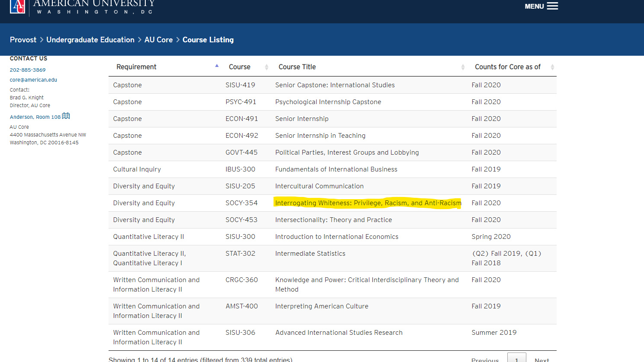Click Knowledge and Power course title
This screenshot has height=362, width=644.
pyautogui.click(x=367, y=285)
